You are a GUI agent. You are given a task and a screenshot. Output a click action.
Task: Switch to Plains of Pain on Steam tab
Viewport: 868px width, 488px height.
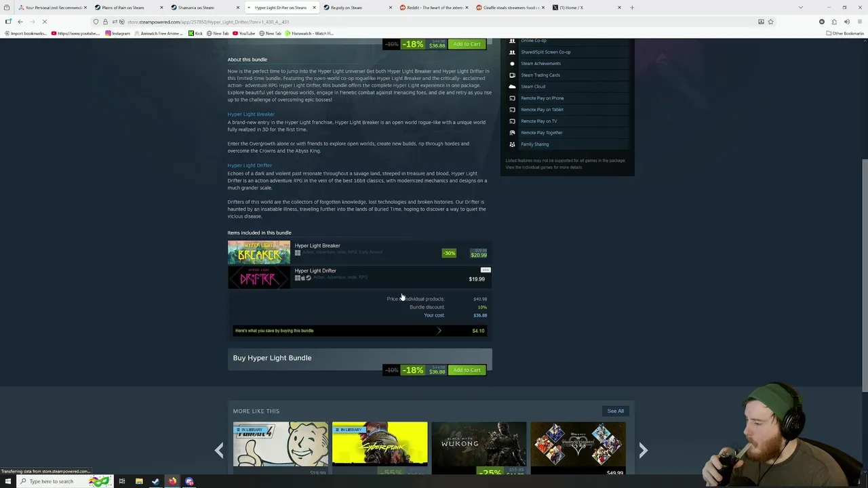click(127, 7)
